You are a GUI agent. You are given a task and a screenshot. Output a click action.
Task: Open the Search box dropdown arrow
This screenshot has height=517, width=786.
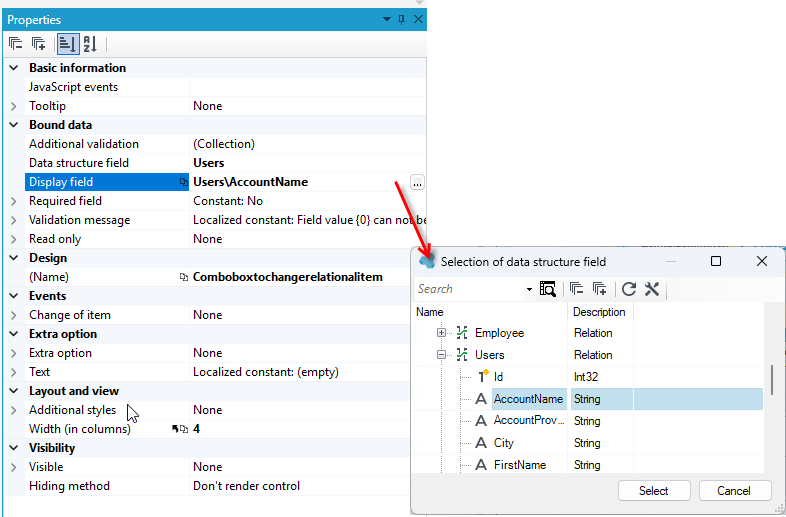pyautogui.click(x=529, y=289)
